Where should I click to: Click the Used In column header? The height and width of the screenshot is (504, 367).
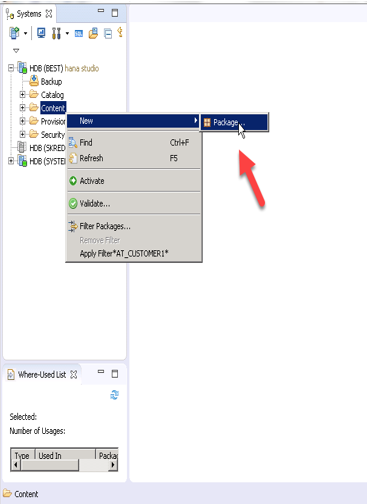(65, 454)
